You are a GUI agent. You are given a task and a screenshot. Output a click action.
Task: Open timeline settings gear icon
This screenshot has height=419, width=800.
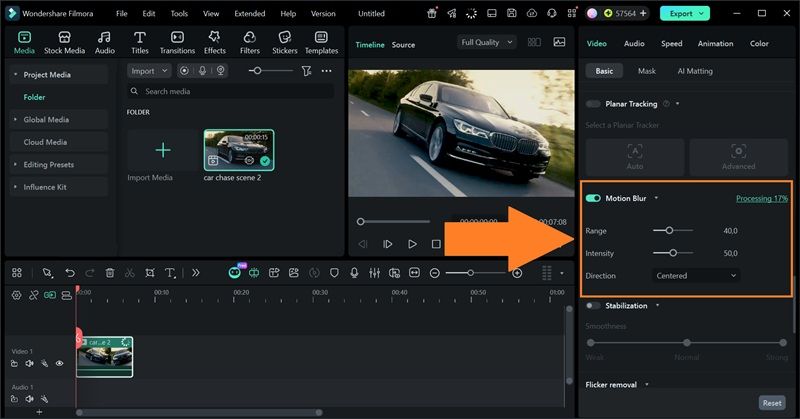(x=16, y=295)
